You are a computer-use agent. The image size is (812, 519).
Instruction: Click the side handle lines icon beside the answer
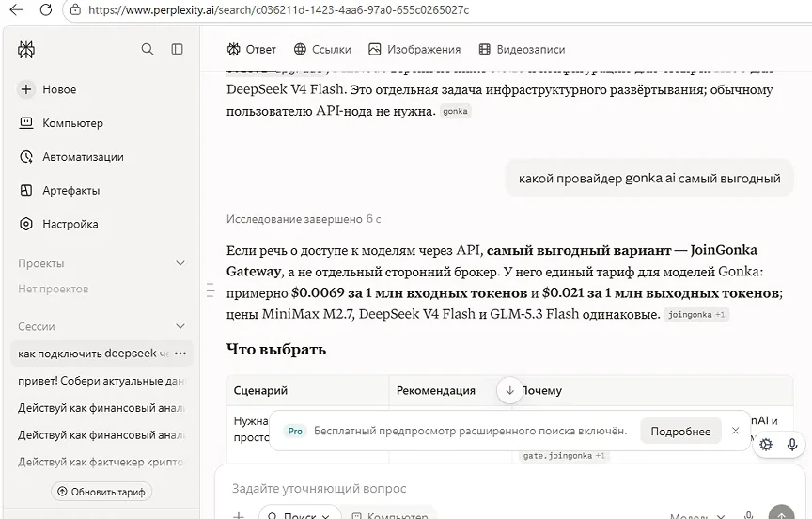pyautogui.click(x=211, y=291)
